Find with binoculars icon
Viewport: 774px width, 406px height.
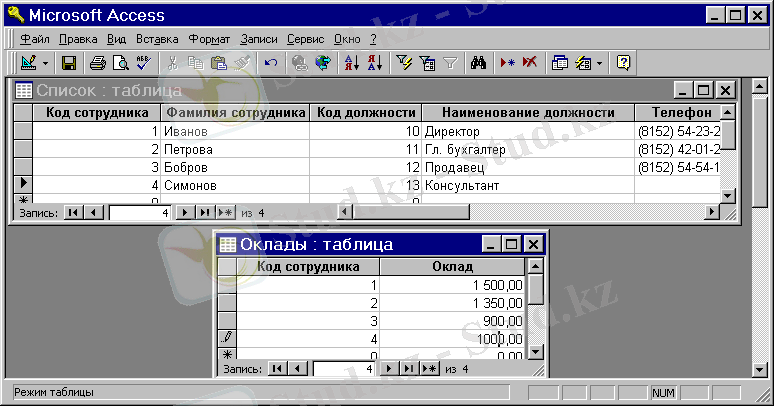point(478,63)
